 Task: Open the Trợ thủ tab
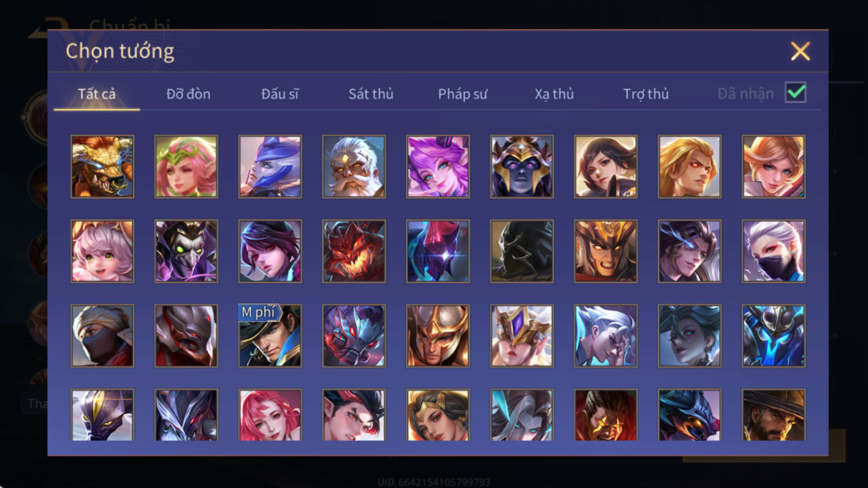646,94
